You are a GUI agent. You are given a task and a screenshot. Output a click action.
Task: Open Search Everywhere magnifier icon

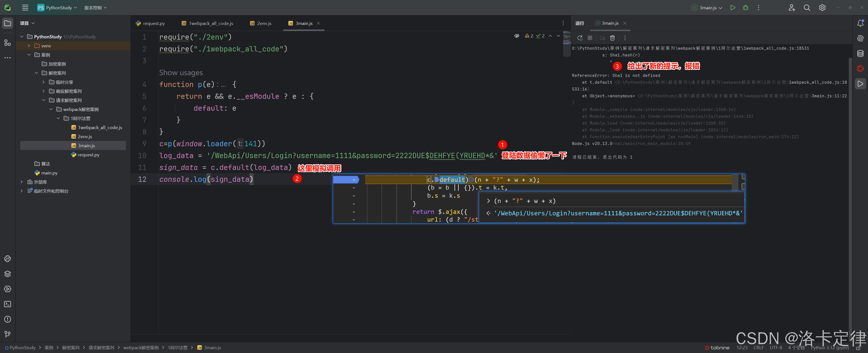(x=807, y=8)
